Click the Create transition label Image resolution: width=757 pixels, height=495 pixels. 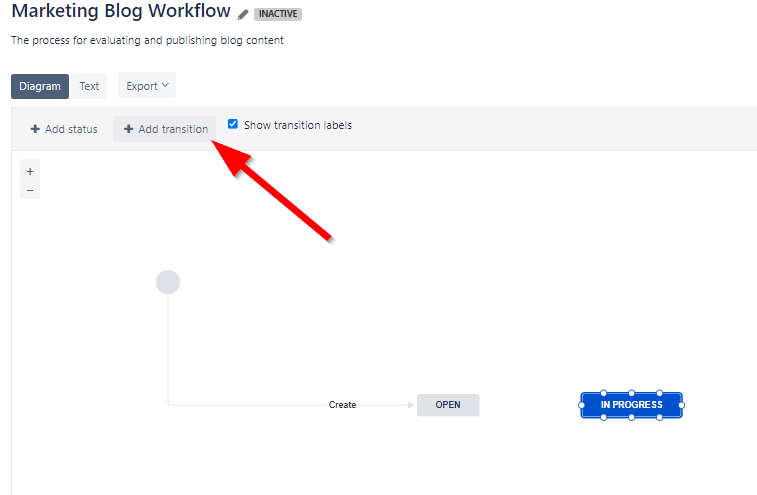[342, 405]
